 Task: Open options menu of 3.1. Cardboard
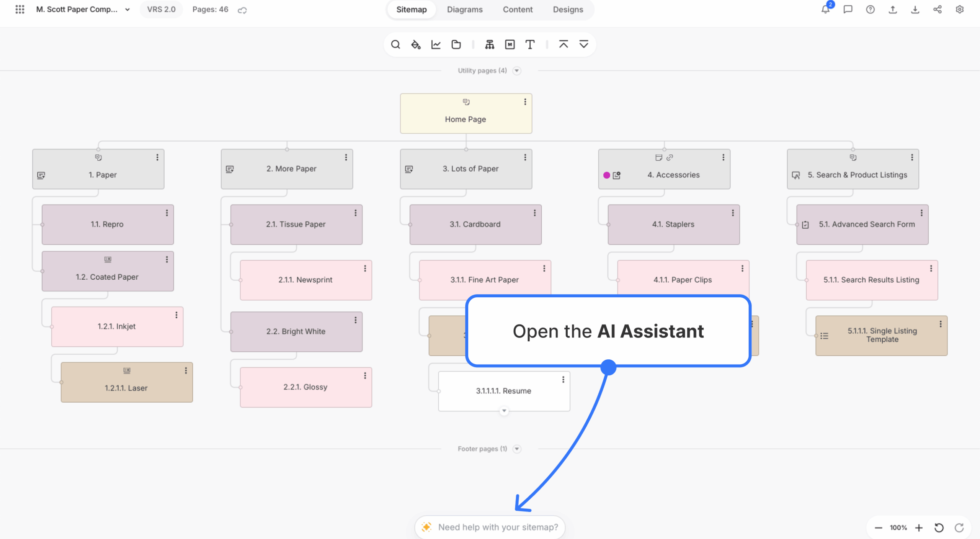pyautogui.click(x=535, y=213)
